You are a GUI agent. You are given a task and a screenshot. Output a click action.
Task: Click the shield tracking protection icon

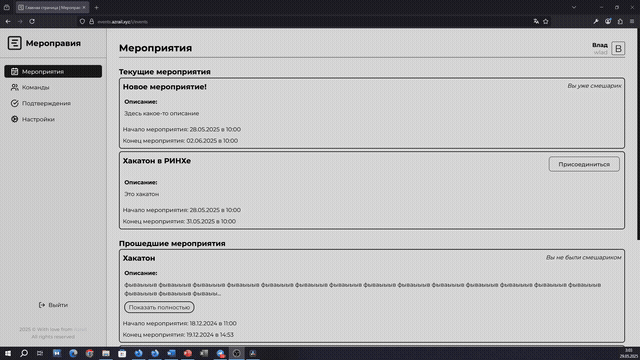click(x=82, y=22)
